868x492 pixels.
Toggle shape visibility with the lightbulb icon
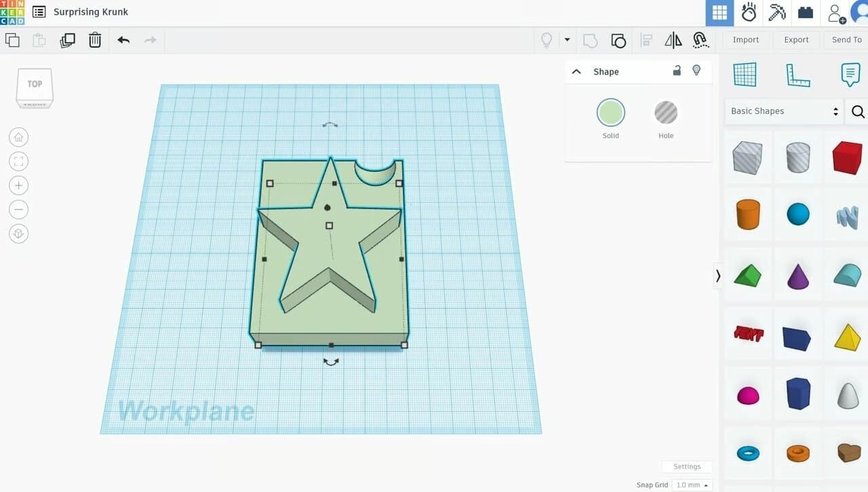(696, 70)
